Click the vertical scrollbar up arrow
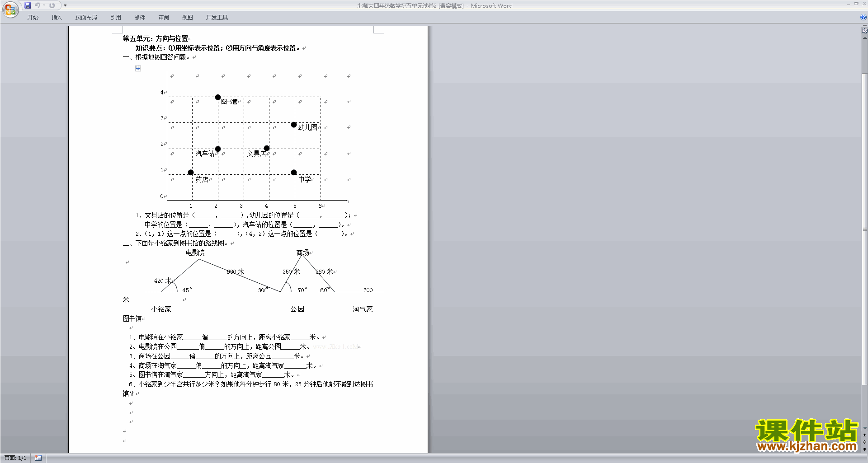Screen dimensions: 868x463 coord(865,38)
